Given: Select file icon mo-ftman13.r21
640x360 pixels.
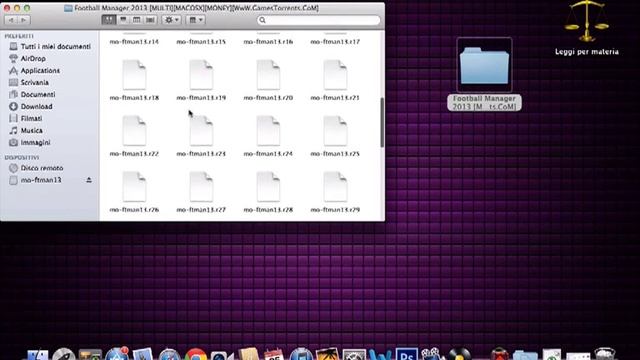Looking at the screenshot, I should point(335,75).
